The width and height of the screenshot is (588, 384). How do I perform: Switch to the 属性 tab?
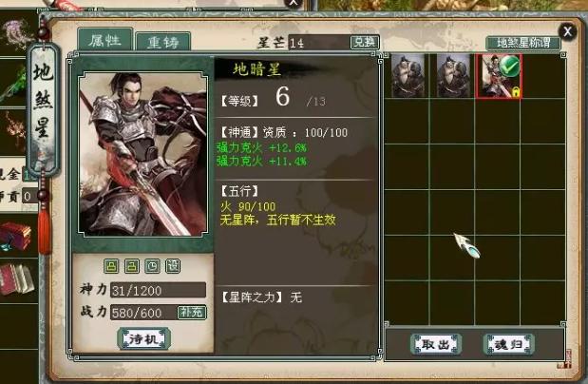[x=105, y=40]
